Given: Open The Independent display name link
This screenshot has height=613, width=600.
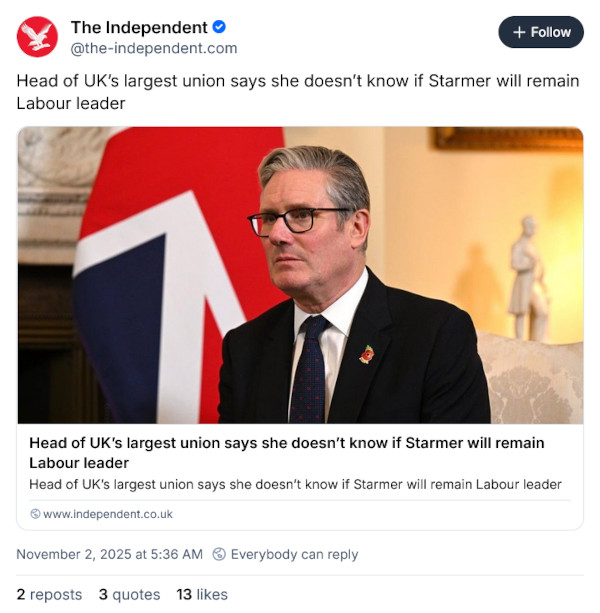Looking at the screenshot, I should (x=139, y=28).
